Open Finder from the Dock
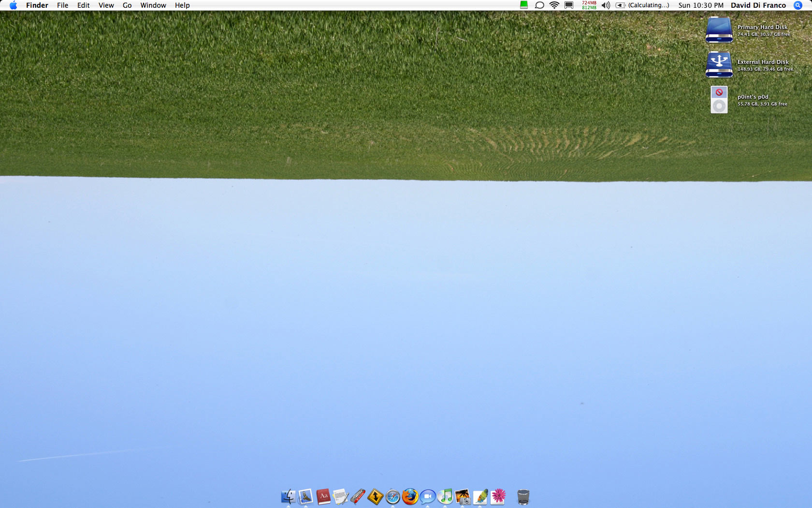 click(289, 496)
